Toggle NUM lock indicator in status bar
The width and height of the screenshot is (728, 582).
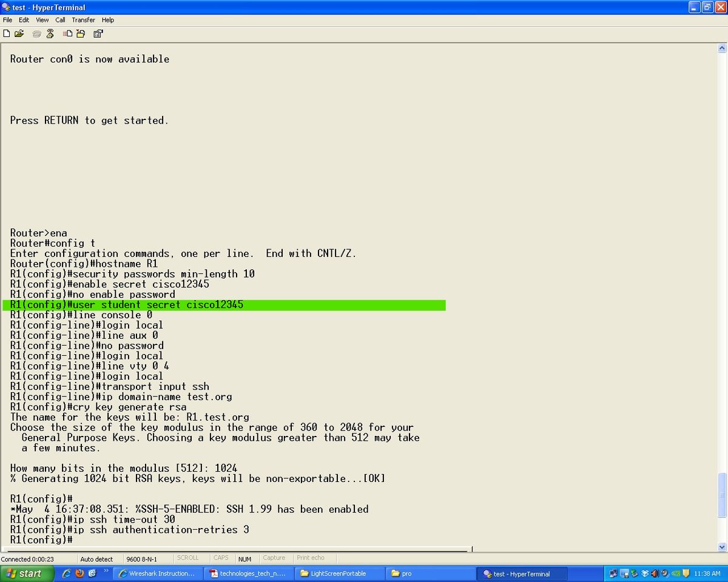pos(245,558)
